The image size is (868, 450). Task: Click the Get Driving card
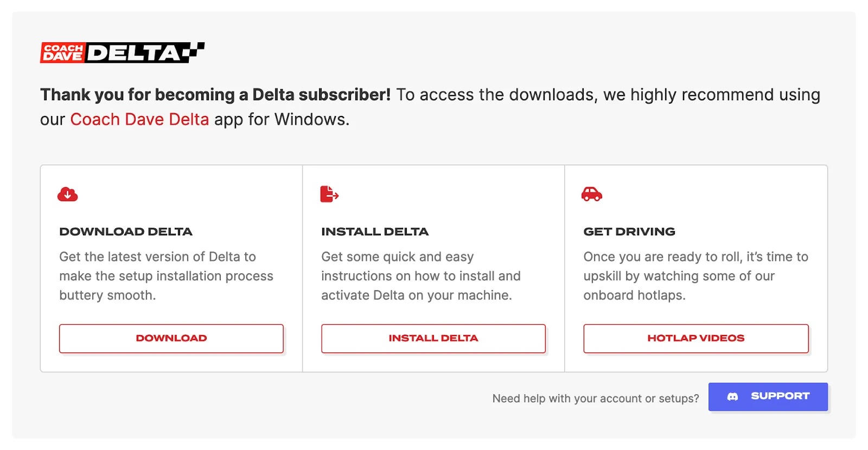[x=696, y=267]
